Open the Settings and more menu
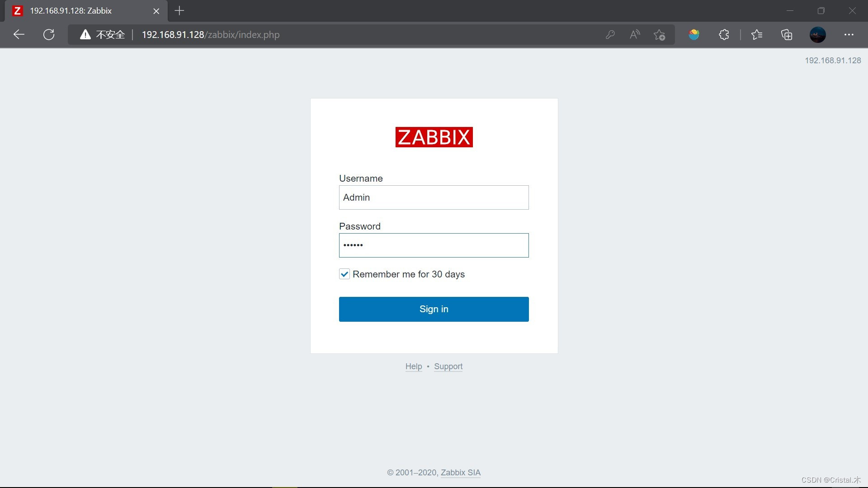868x488 pixels. point(849,34)
